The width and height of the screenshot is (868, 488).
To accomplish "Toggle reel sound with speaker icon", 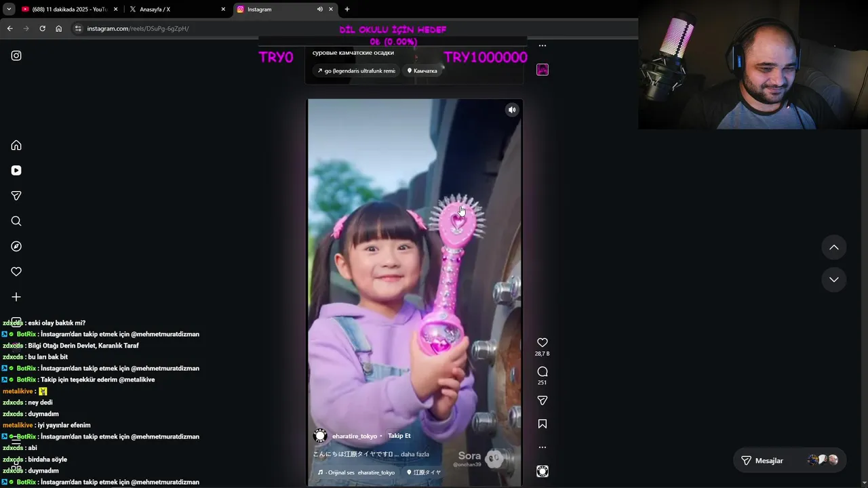I will (x=512, y=110).
